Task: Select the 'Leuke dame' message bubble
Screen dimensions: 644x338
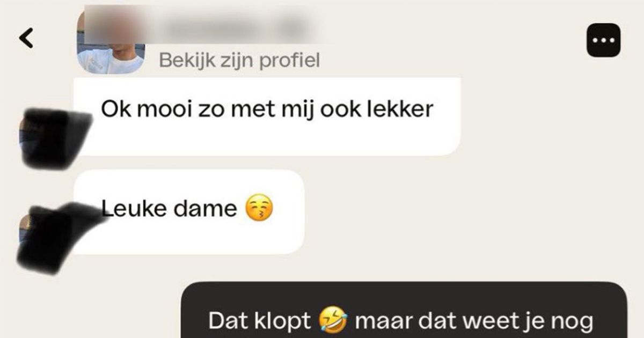Action: (189, 212)
